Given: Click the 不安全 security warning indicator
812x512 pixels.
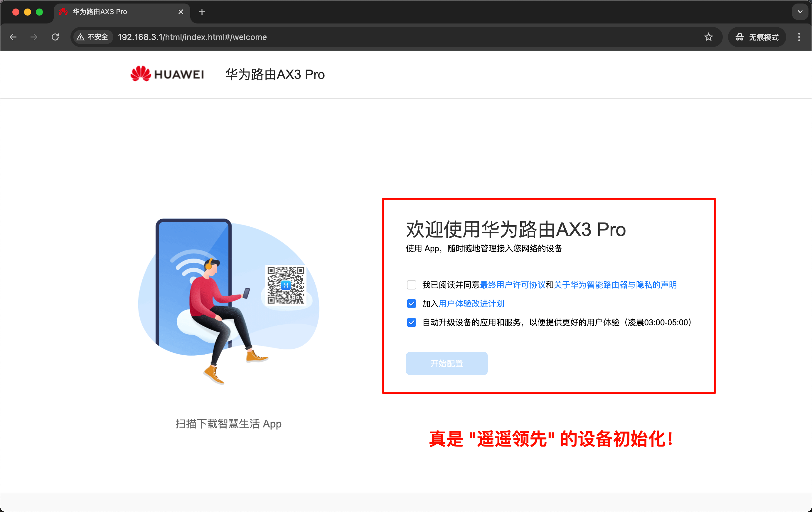Looking at the screenshot, I should pyautogui.click(x=92, y=37).
